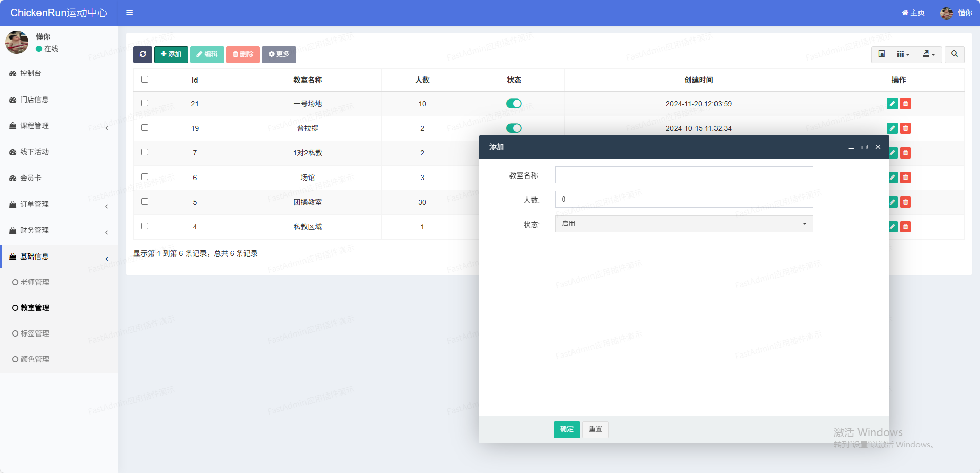The height and width of the screenshot is (473, 980).
Task: Click delete trash icon for row 4
Action: pos(906,227)
